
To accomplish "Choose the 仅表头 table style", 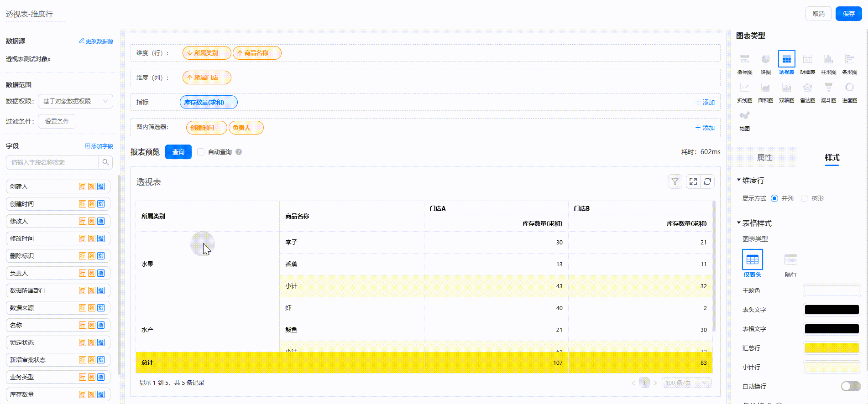I will [752, 264].
